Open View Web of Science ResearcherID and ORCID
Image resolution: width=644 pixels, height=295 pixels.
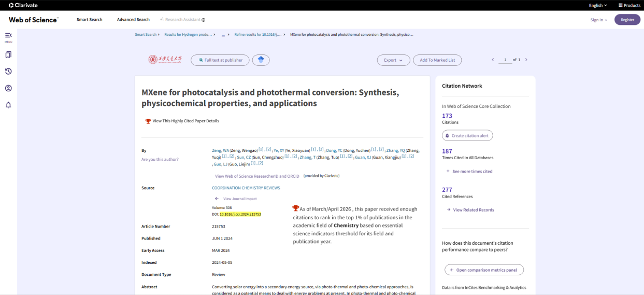click(257, 176)
